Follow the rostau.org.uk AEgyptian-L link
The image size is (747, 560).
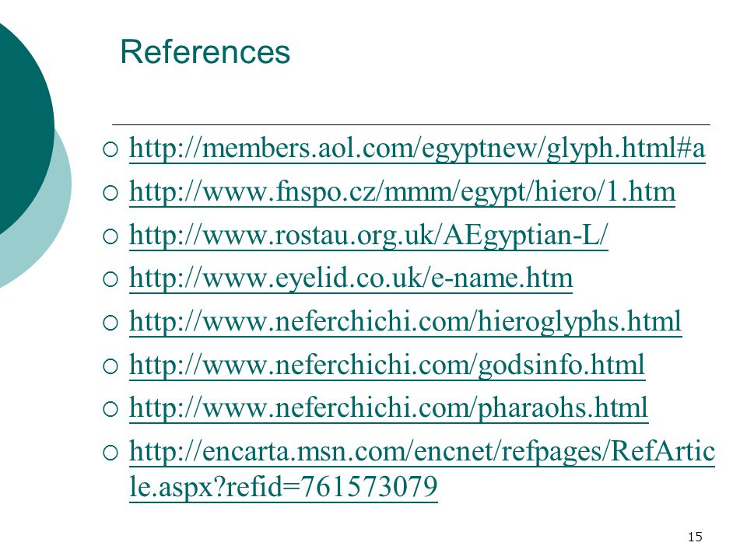(x=368, y=236)
